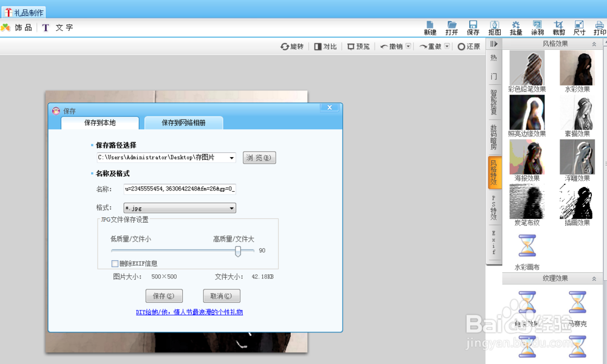Switch to 保存到本地 tab in save dialog

click(x=100, y=123)
